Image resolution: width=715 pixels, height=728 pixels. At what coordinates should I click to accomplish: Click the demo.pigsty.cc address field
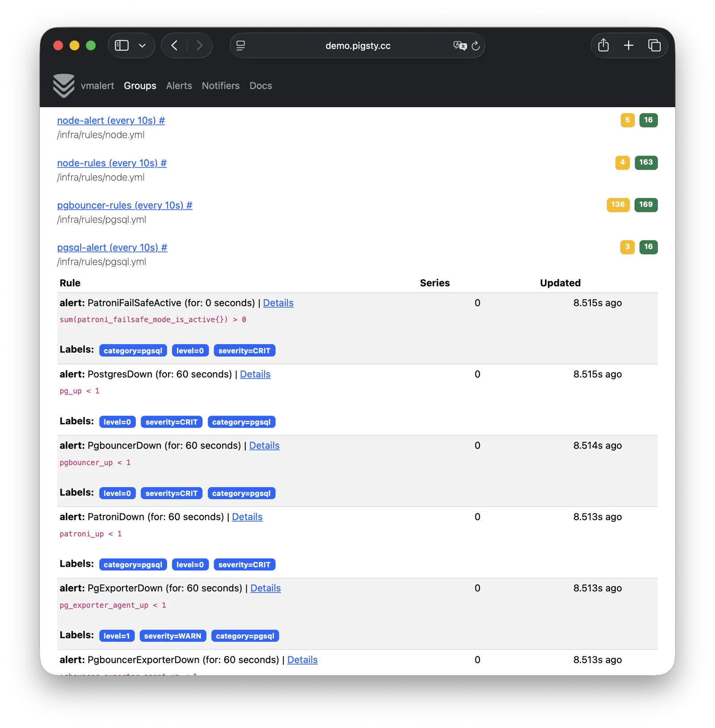click(357, 46)
